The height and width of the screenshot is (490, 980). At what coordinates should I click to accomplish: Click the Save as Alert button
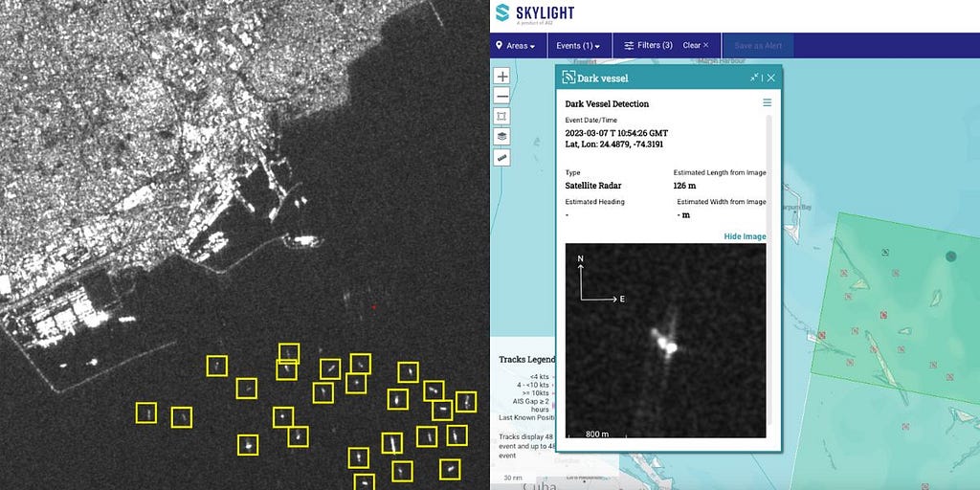758,46
